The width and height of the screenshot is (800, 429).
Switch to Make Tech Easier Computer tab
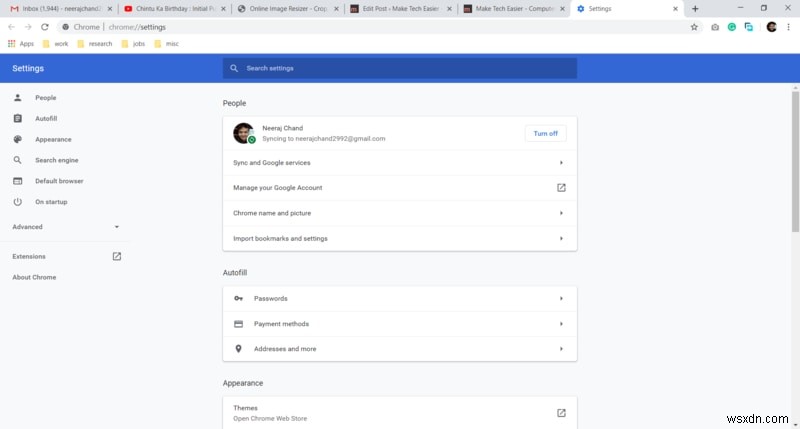tap(514, 9)
